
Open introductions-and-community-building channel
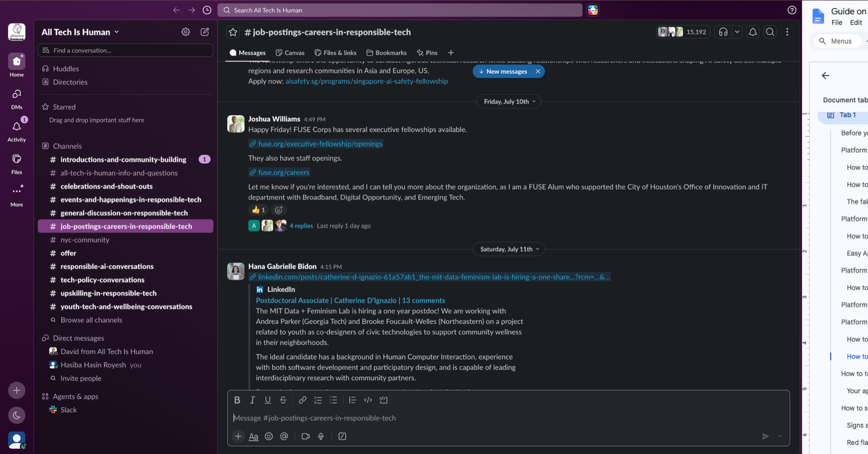(125, 159)
